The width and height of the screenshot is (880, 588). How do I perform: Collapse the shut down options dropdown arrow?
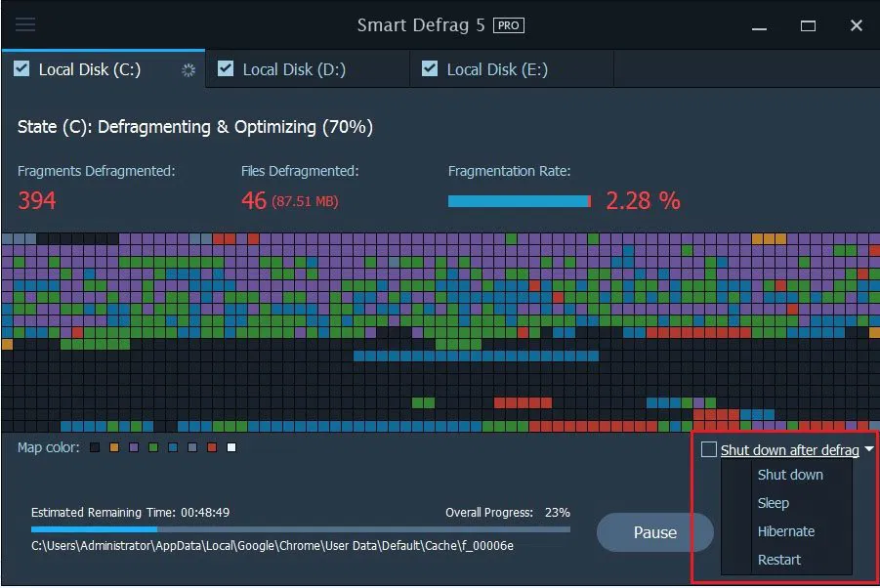coord(868,450)
